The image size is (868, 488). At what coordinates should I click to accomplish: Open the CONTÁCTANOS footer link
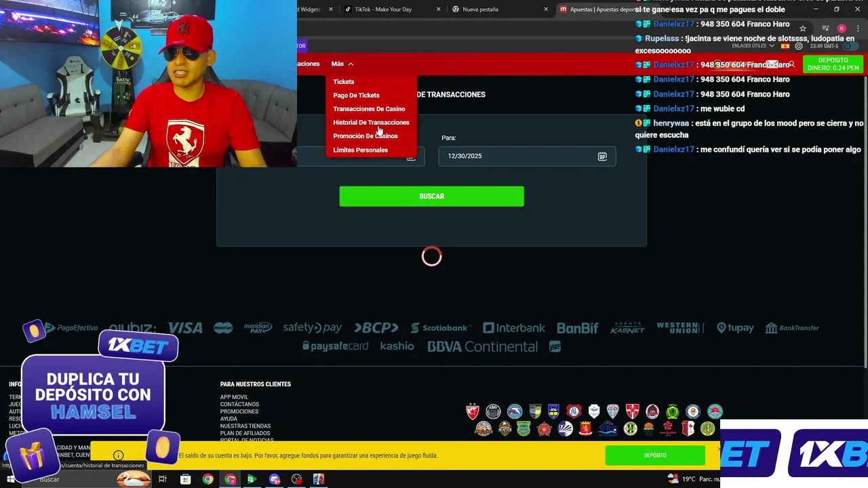point(239,405)
